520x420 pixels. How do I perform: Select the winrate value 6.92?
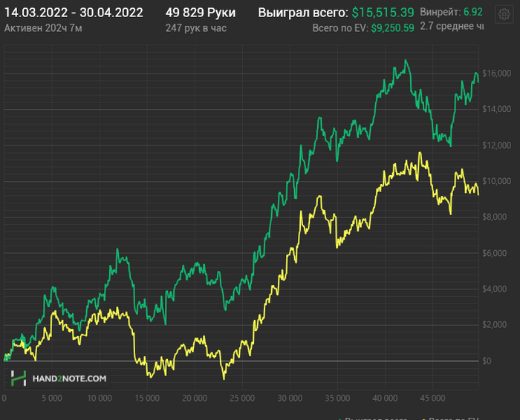(x=473, y=12)
